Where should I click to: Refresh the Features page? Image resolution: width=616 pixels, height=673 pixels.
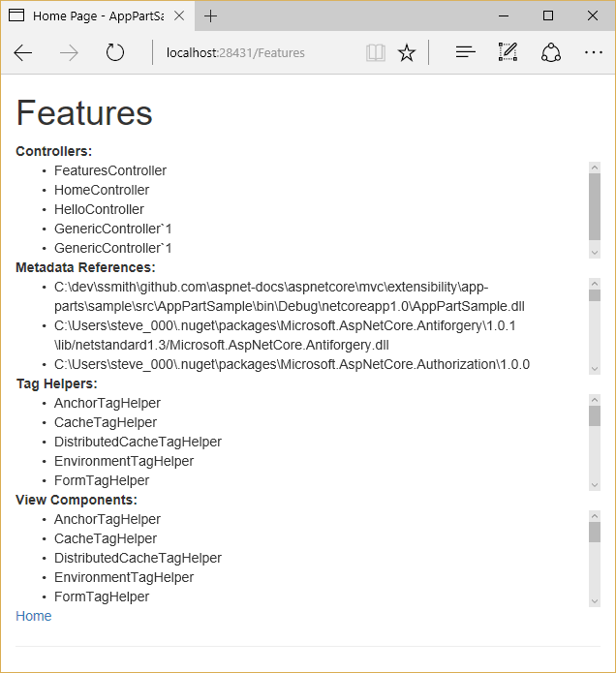point(115,53)
